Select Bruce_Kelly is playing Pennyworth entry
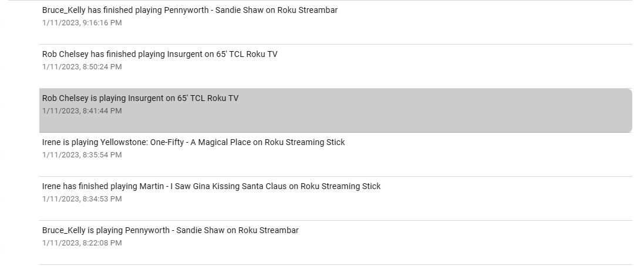Image resolution: width=644 pixels, height=266 pixels. click(170, 230)
